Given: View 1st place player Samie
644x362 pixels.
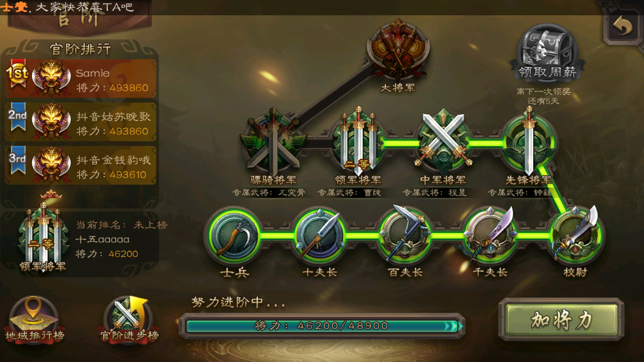Looking at the screenshot, I should (x=80, y=79).
